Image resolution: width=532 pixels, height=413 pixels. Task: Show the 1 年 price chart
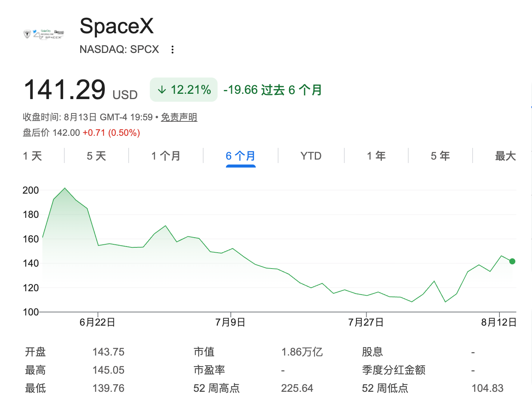point(376,156)
